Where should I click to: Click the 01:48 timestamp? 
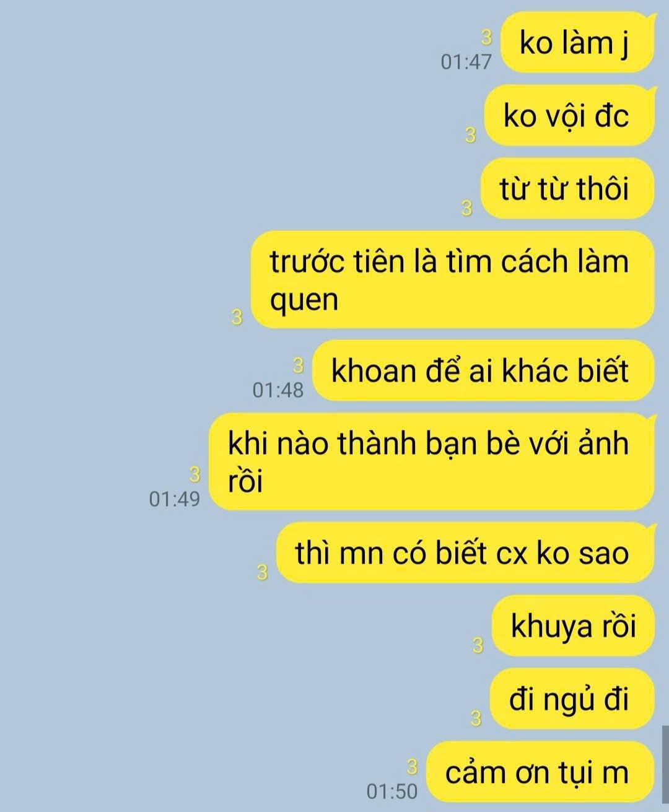coord(278,390)
